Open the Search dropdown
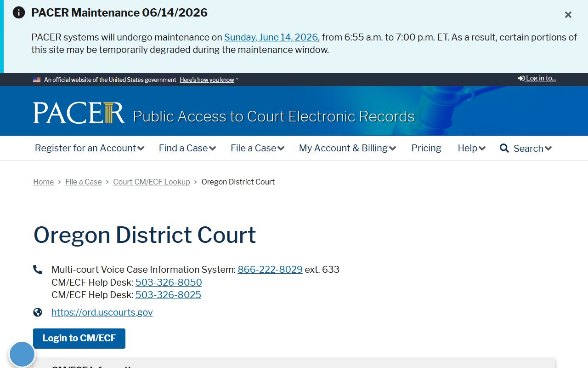Image resolution: width=588 pixels, height=368 pixels. click(526, 148)
